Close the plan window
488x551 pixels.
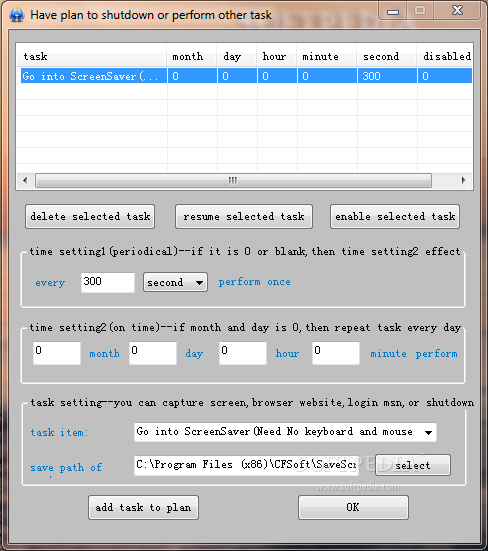click(457, 11)
